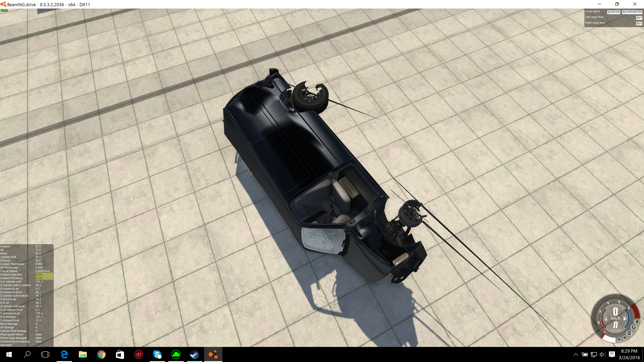The image size is (644, 362).
Task: Click the 'Left cargo door' action label
Action: tap(594, 17)
